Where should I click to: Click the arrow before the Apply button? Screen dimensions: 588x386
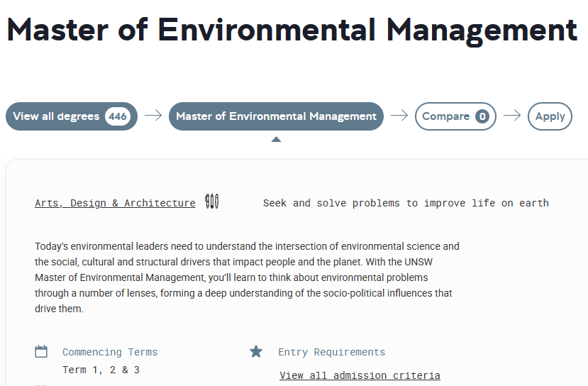(x=512, y=115)
